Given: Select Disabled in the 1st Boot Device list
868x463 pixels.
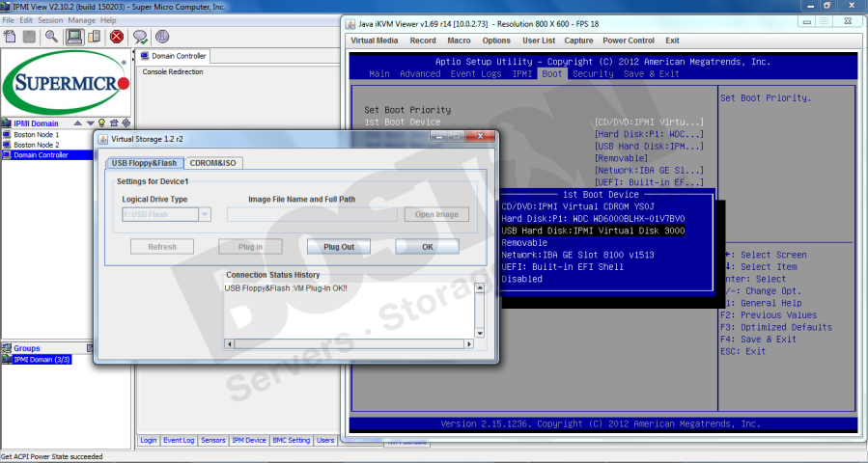Looking at the screenshot, I should [x=522, y=280].
